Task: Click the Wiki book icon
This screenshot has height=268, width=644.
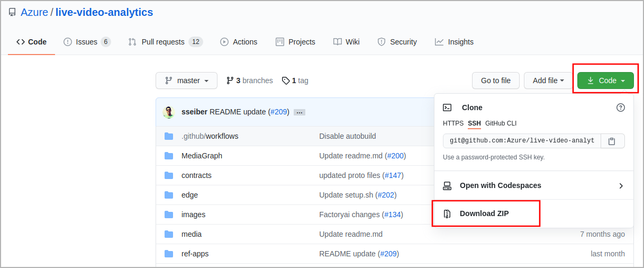Action: (x=338, y=42)
